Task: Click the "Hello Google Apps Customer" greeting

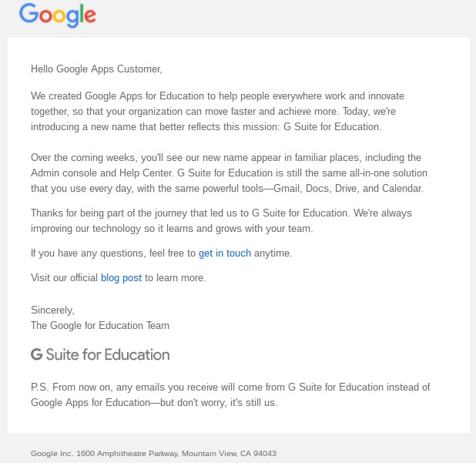Action: pyautogui.click(x=96, y=69)
